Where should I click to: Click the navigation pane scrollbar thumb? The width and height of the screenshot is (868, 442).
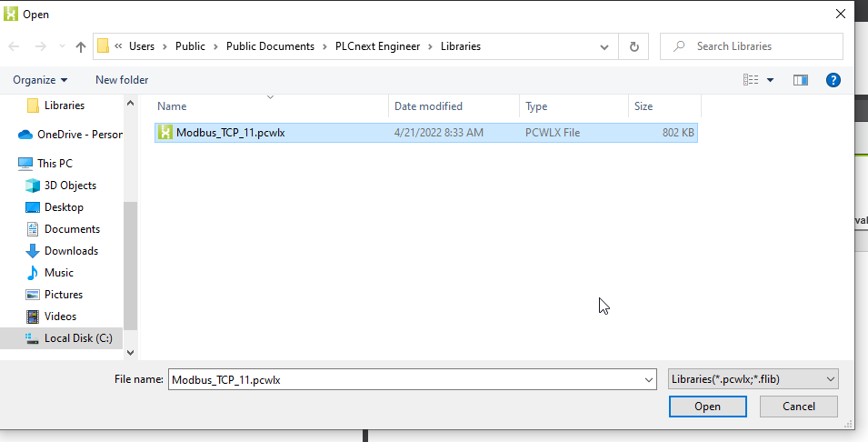(x=131, y=266)
